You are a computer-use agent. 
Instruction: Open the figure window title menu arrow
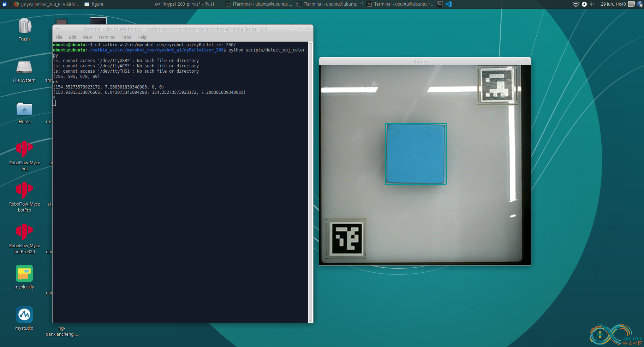(324, 61)
